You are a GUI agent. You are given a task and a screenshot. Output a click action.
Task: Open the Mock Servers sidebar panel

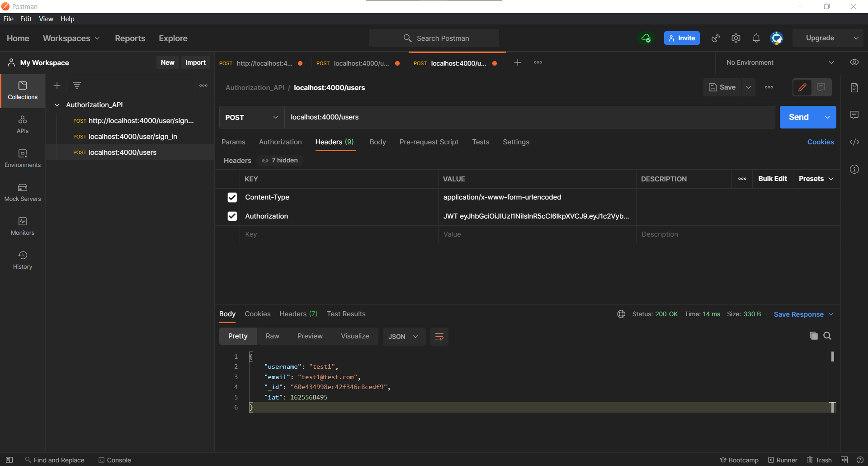(x=23, y=193)
